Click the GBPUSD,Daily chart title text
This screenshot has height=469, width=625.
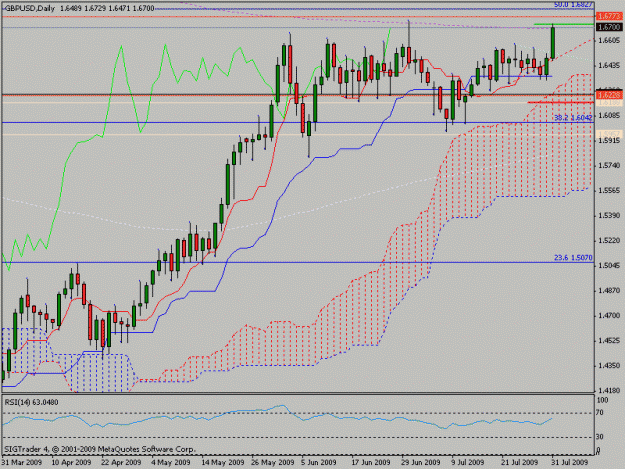29,8
